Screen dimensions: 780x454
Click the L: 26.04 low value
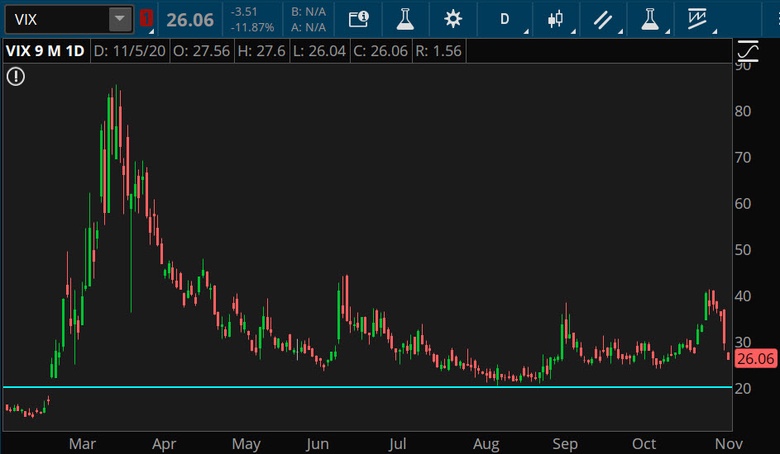click(319, 51)
